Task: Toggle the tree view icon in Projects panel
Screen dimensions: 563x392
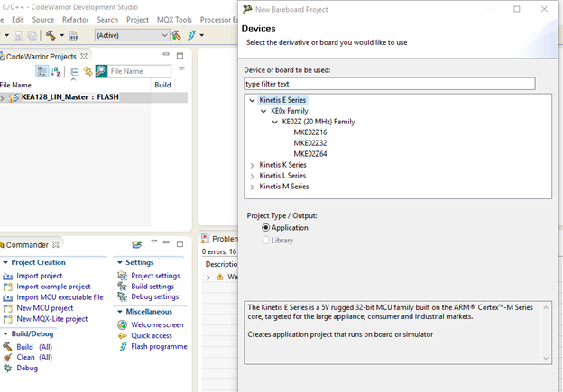Action: tap(42, 71)
